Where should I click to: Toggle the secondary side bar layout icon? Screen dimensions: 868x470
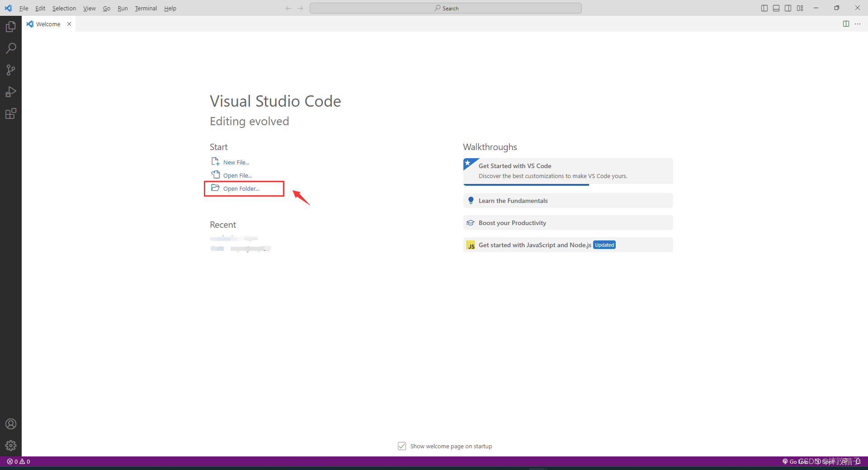pos(788,8)
